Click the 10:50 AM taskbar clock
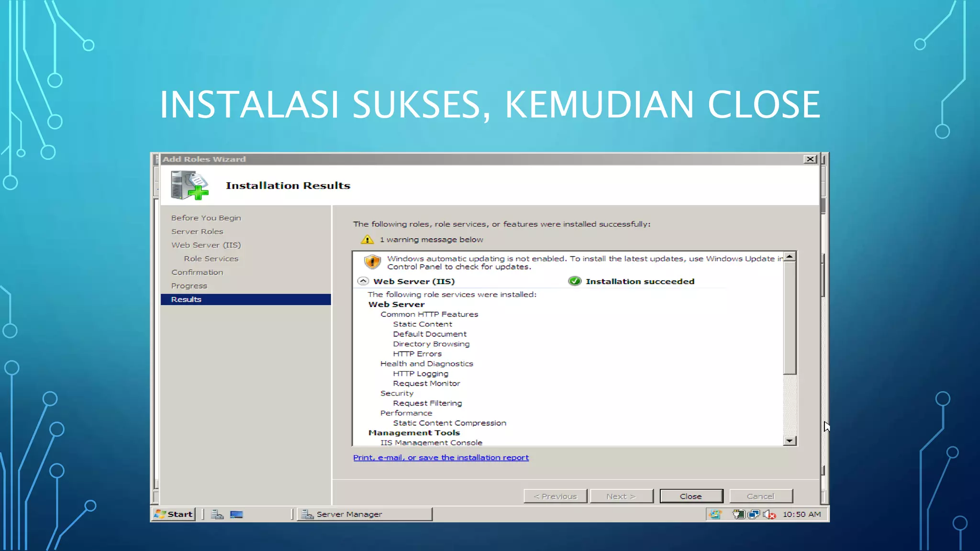 (802, 514)
